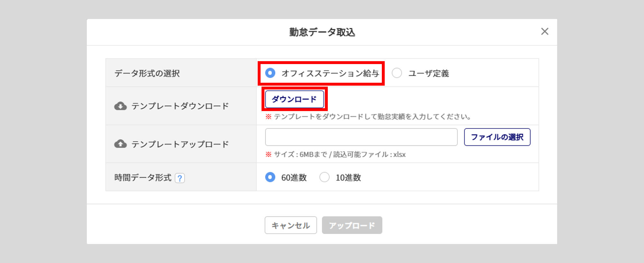Choose the 60進数 time format
This screenshot has height=263, width=644.
pyautogui.click(x=270, y=177)
